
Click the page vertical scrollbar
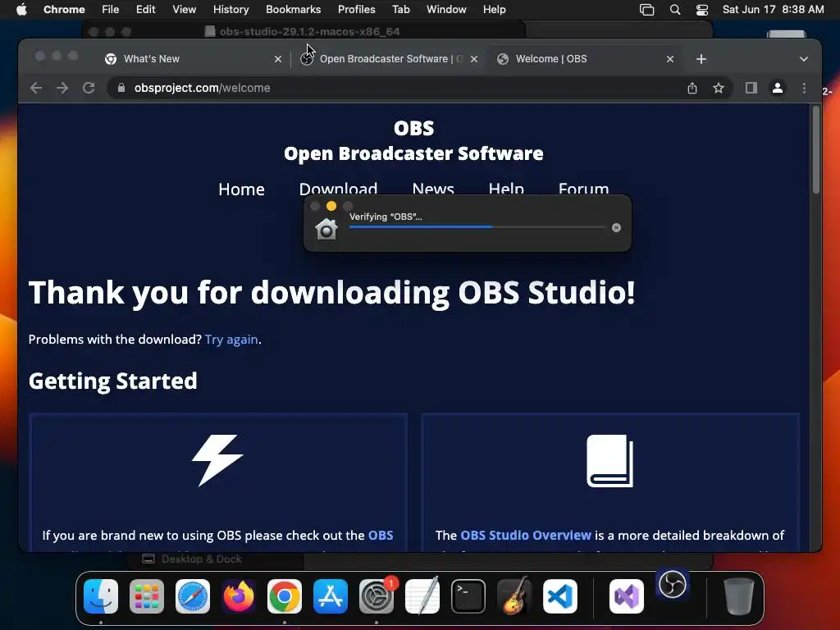point(816,150)
